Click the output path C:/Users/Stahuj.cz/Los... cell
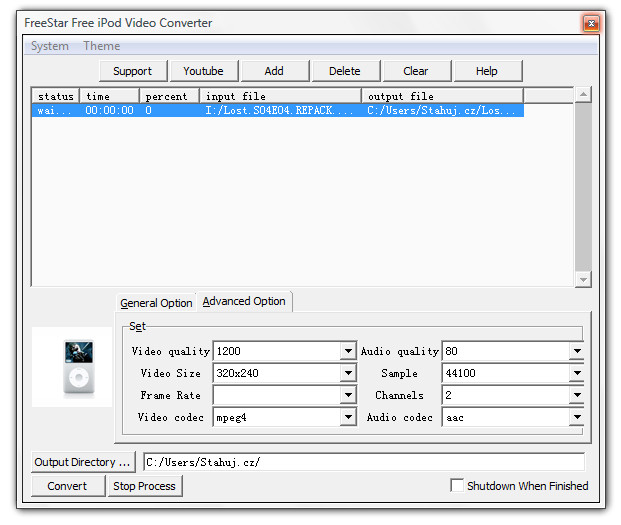621x525 pixels. click(443, 110)
